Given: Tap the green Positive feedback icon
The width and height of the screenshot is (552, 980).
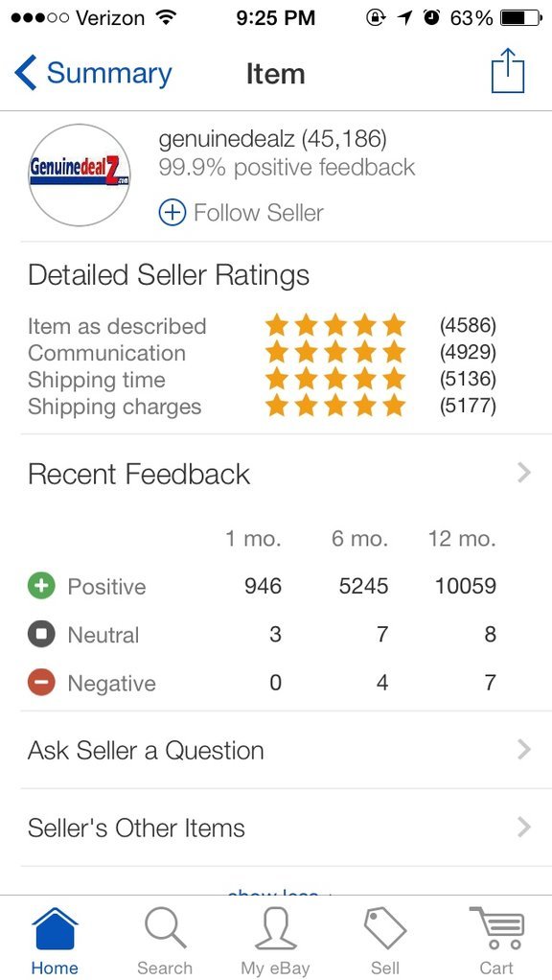Looking at the screenshot, I should 42,586.
